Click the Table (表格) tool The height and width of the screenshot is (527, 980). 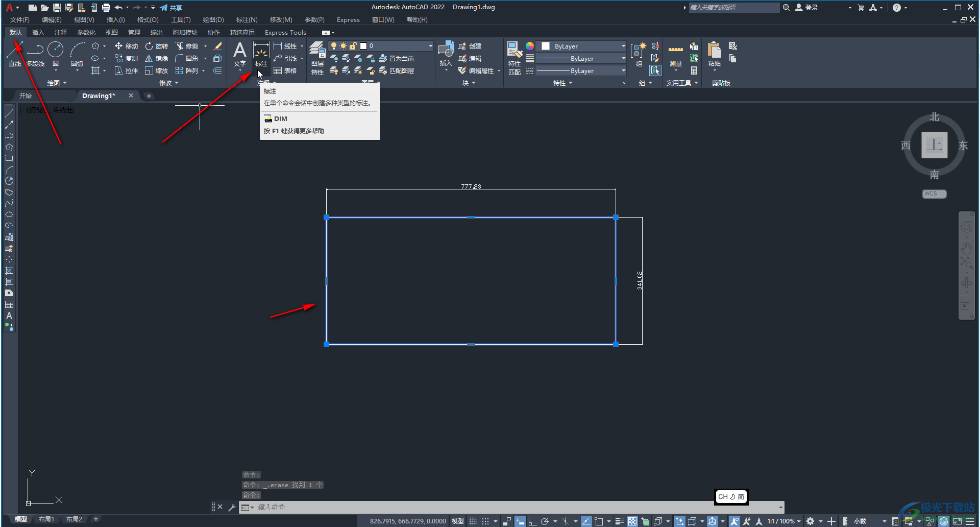pos(285,70)
